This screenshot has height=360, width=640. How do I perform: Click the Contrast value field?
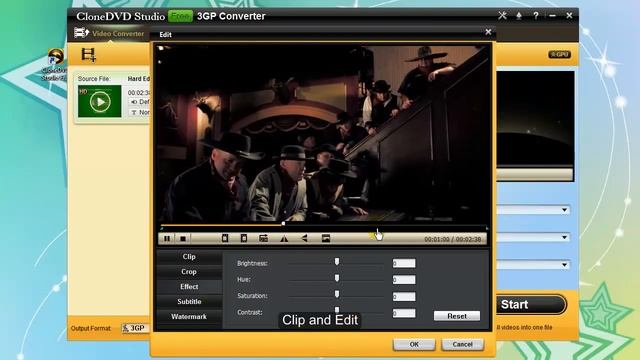[404, 313]
